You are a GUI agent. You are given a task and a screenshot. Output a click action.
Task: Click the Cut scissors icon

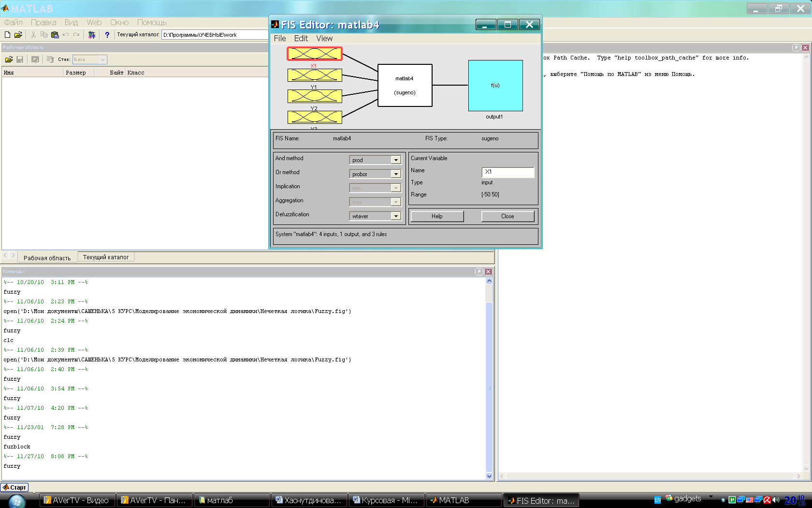[33, 35]
